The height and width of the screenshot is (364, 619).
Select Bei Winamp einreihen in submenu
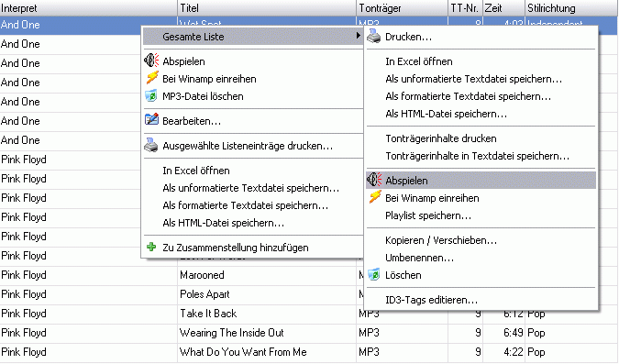coord(481,198)
